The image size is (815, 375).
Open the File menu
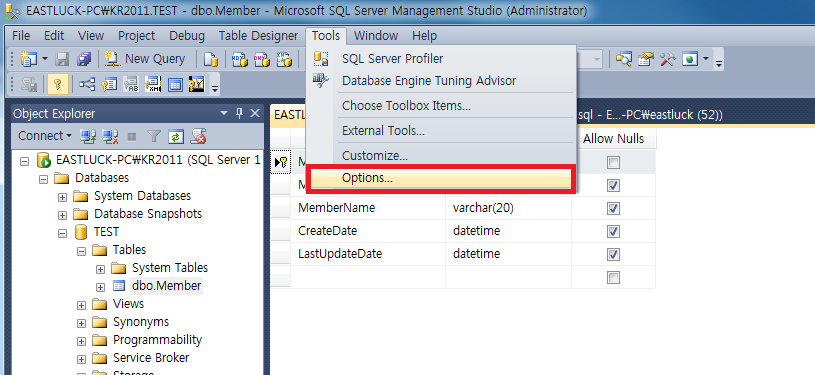coord(21,36)
